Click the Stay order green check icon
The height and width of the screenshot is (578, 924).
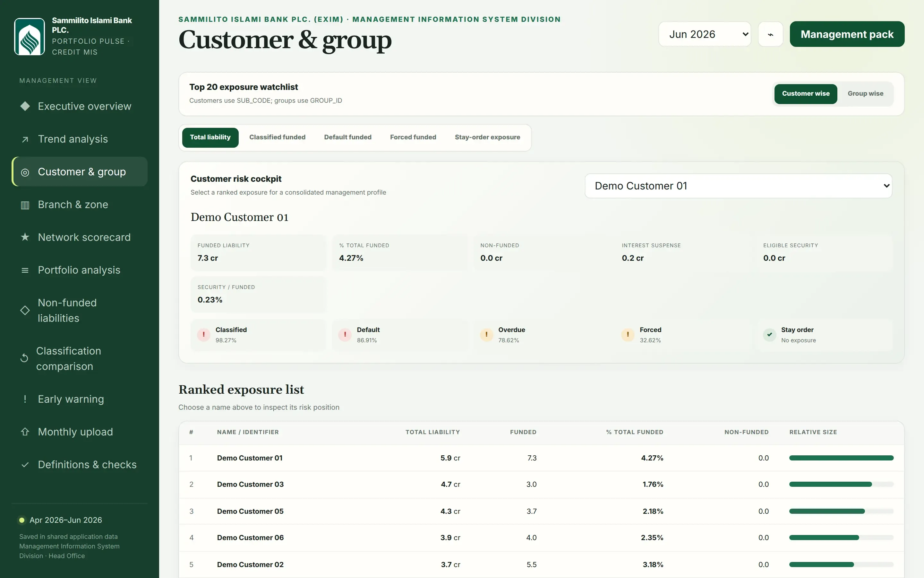[x=769, y=335]
